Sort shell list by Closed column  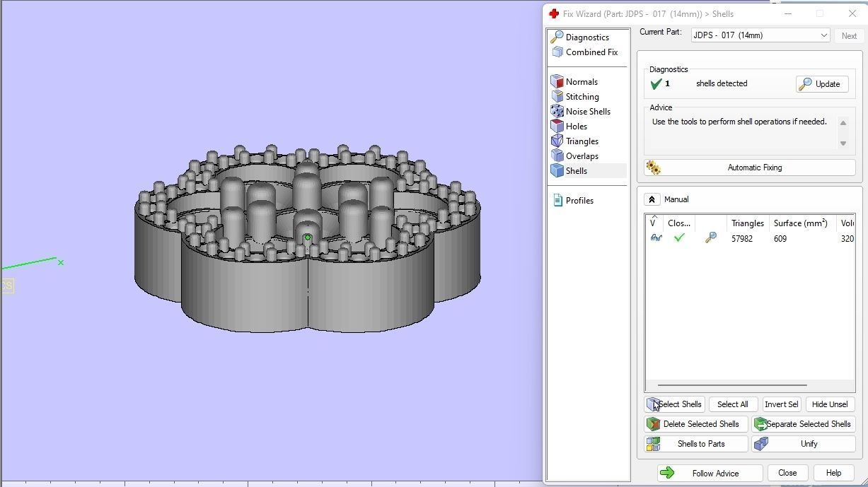pyautogui.click(x=679, y=223)
